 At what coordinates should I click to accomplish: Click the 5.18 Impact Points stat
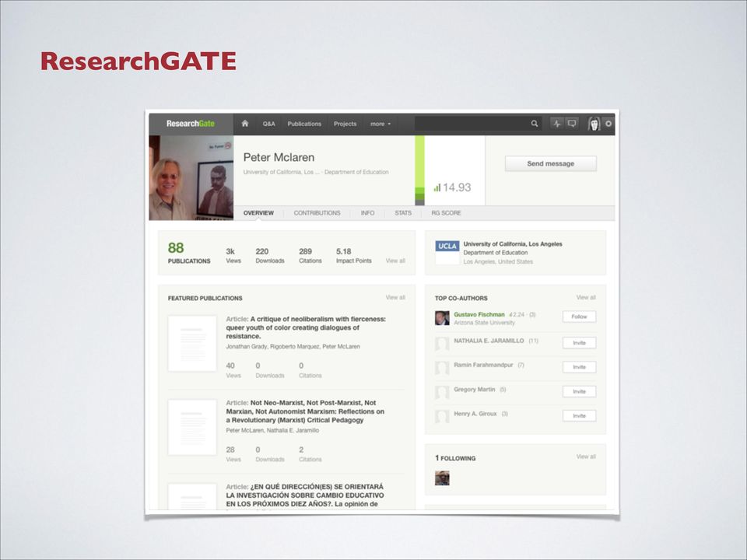click(x=353, y=255)
